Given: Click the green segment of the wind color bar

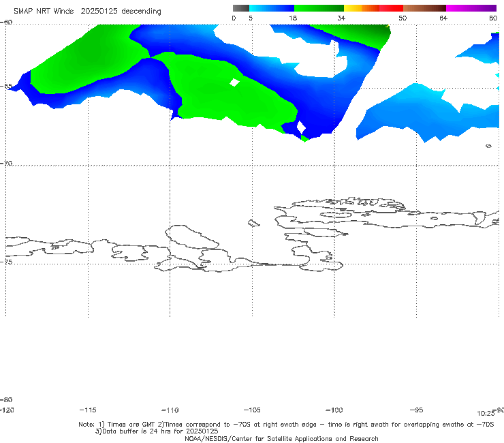Looking at the screenshot, I should tap(319, 8).
